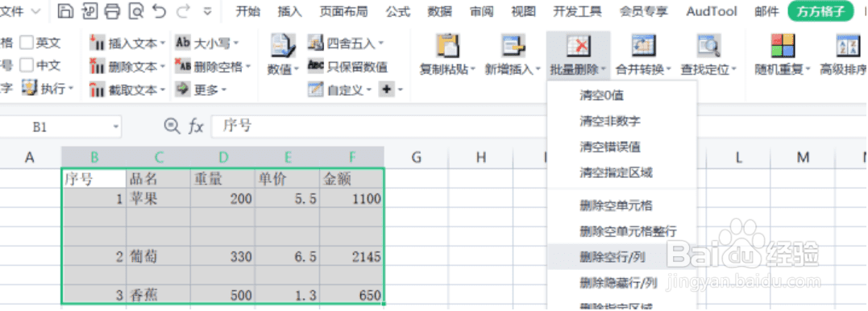This screenshot has height=311, width=868.
Task: Select the cell containing 苹果
Action: point(158,197)
